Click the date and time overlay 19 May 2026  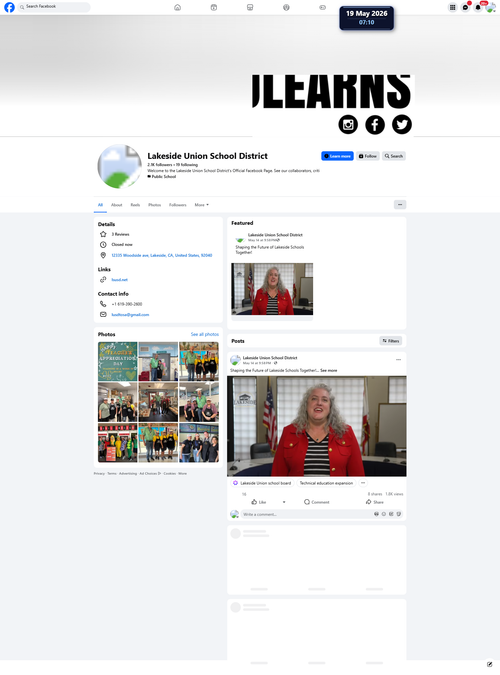(x=366, y=18)
